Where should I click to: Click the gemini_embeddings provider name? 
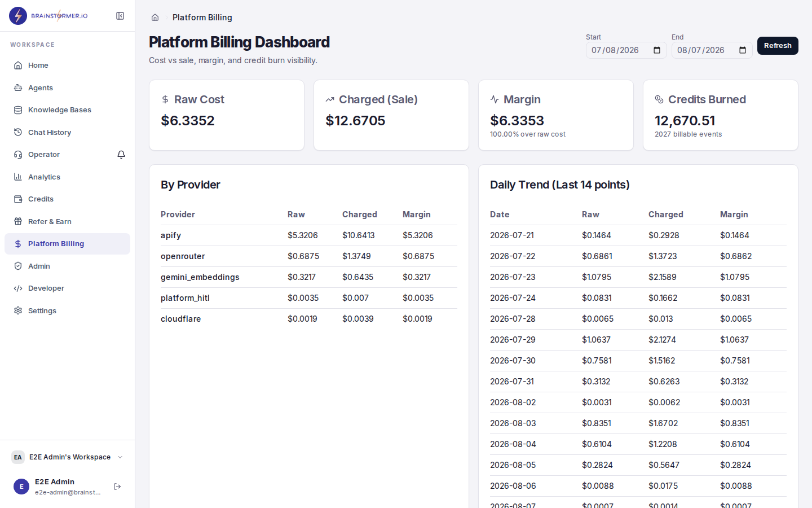[x=200, y=277]
